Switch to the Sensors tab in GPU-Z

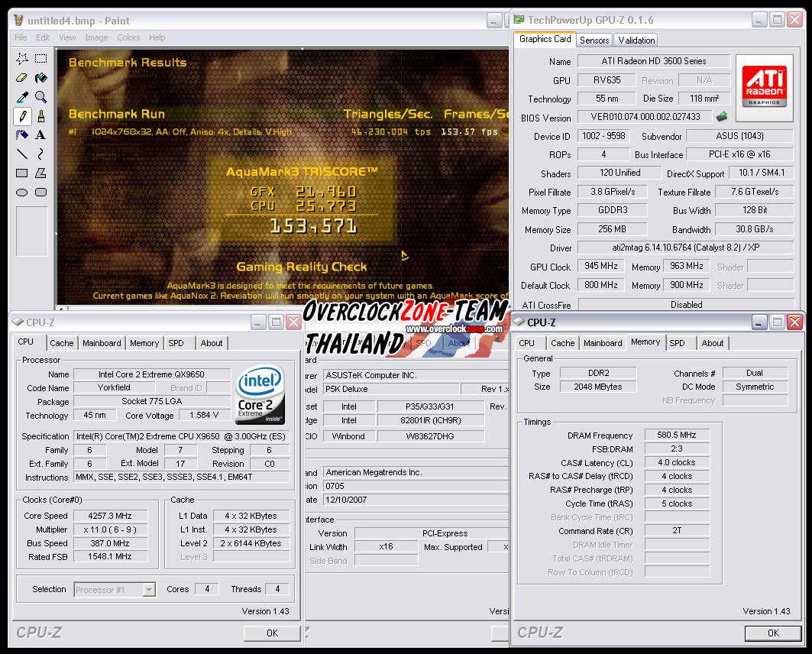[594, 40]
